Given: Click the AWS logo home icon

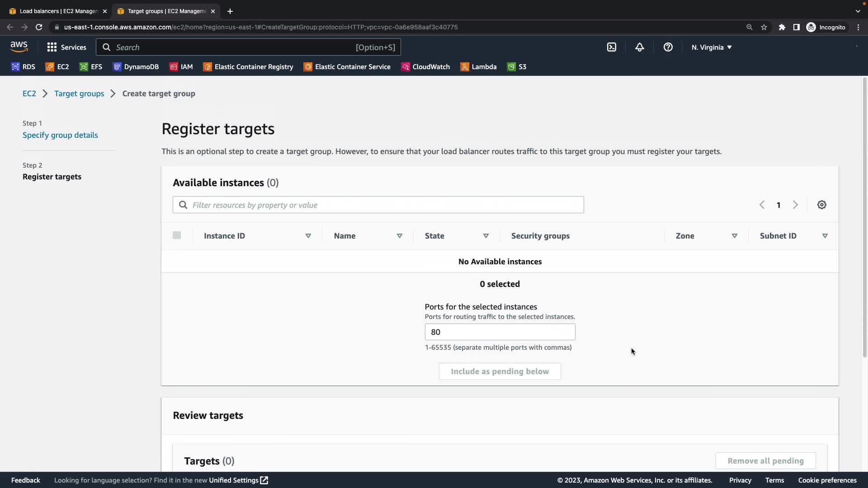Looking at the screenshot, I should pos(19,47).
